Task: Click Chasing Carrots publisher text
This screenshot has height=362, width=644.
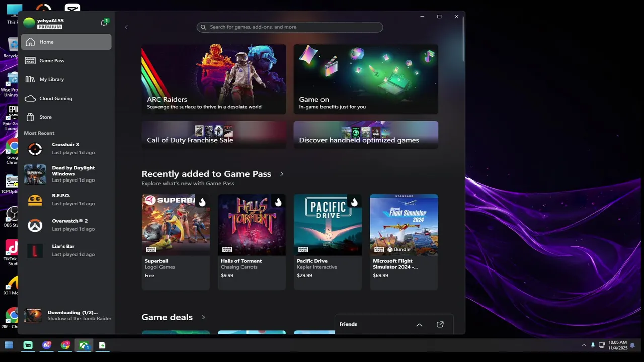Action: 239,267
